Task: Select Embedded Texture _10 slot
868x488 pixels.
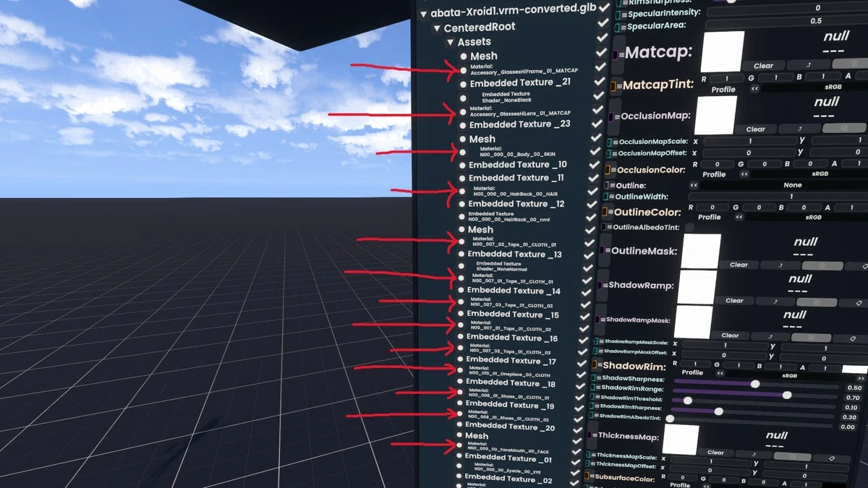Action: (518, 165)
